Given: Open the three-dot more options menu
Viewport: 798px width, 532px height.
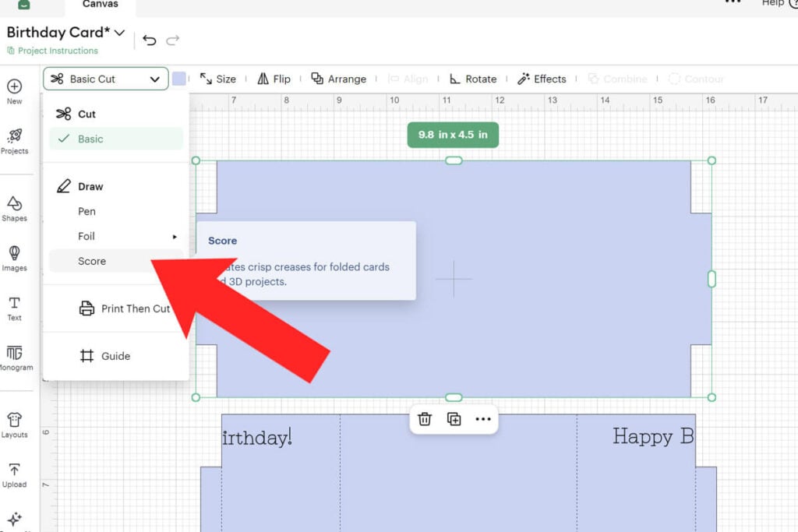Looking at the screenshot, I should pos(483,419).
